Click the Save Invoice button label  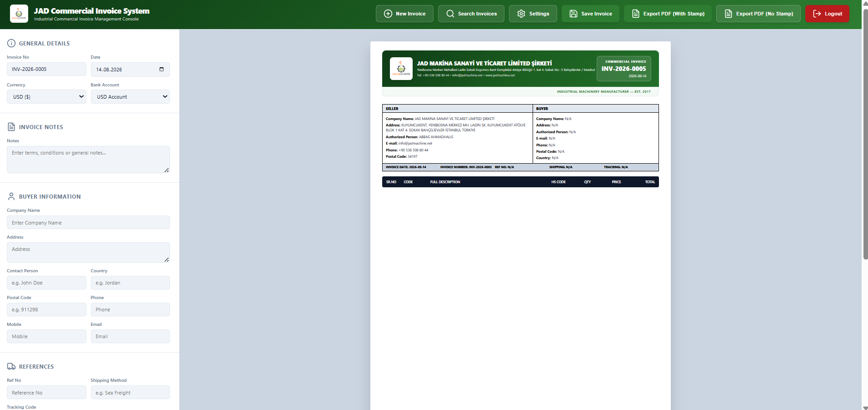tap(597, 14)
